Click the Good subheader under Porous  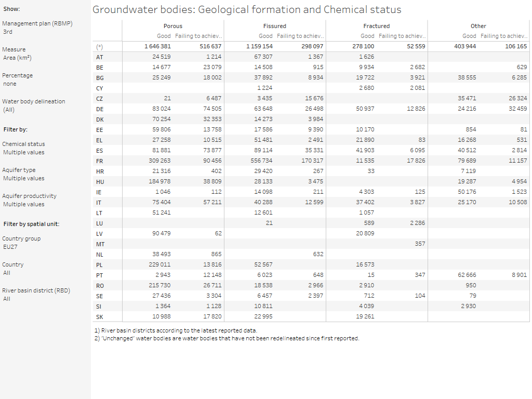(x=164, y=36)
